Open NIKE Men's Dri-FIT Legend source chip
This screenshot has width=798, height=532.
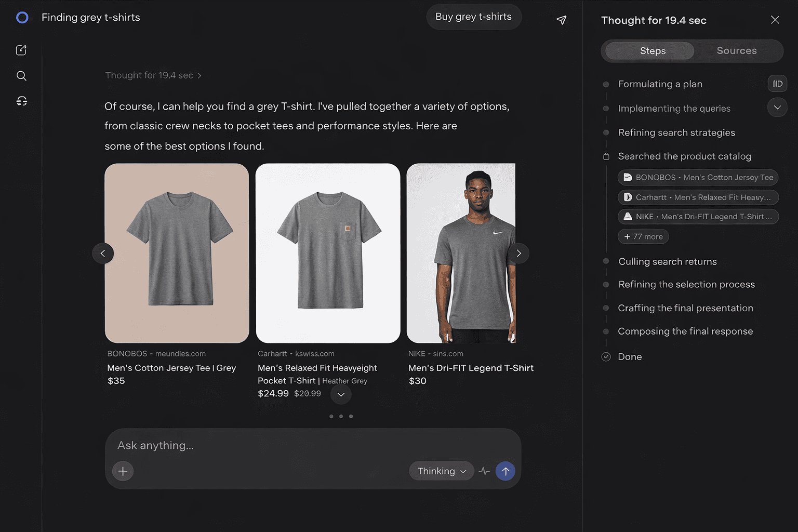[x=698, y=217]
